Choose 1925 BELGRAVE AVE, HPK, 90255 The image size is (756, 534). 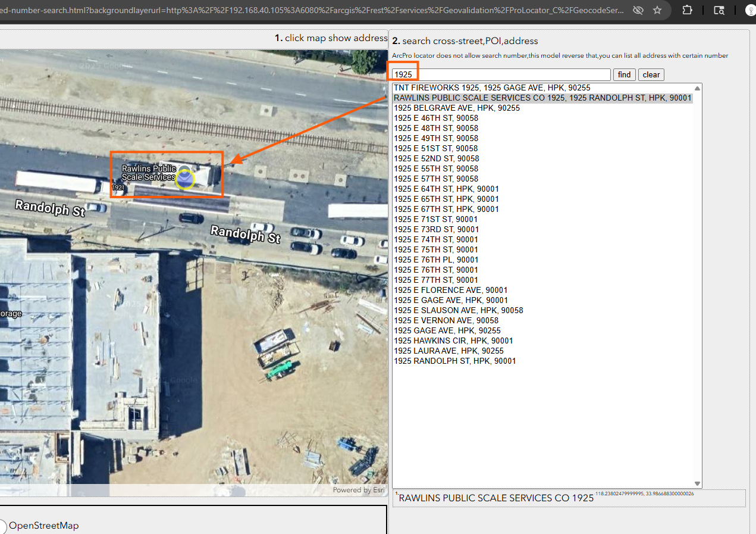(456, 108)
